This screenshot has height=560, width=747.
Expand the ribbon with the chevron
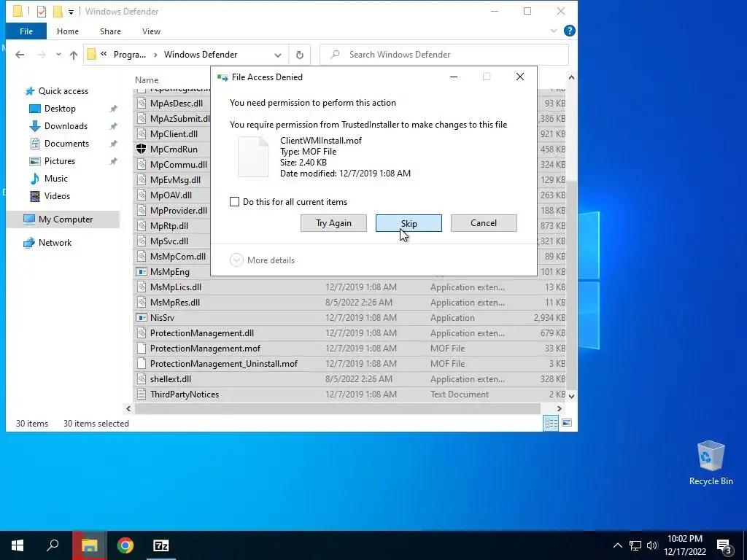pyautogui.click(x=554, y=31)
